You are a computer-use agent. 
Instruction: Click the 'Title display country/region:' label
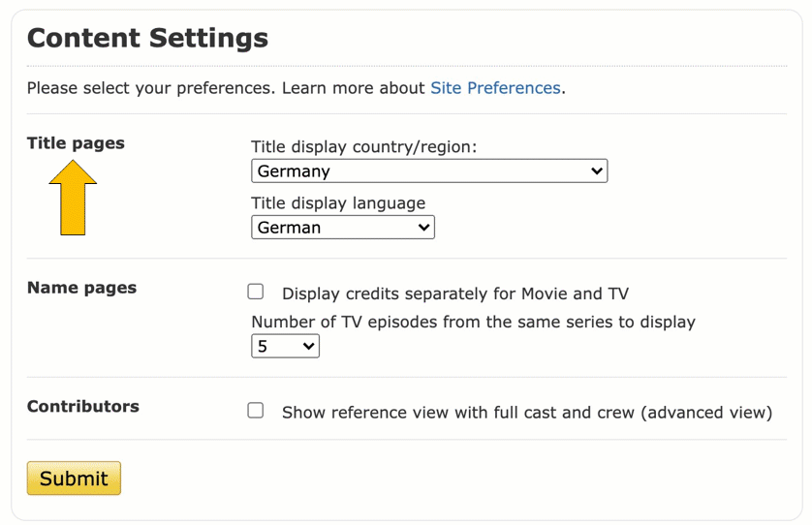tap(364, 147)
